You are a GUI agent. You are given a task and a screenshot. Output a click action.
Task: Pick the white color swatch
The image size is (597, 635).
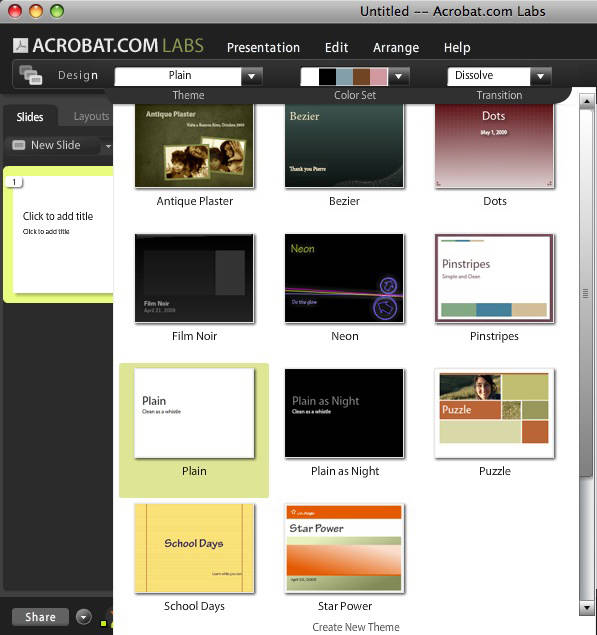310,77
